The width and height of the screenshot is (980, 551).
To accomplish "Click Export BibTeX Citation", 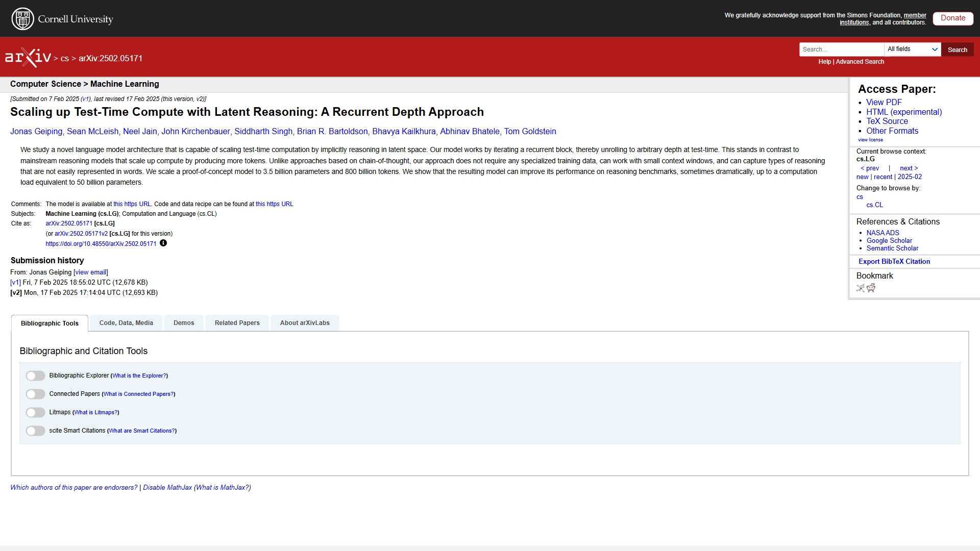I will (894, 261).
